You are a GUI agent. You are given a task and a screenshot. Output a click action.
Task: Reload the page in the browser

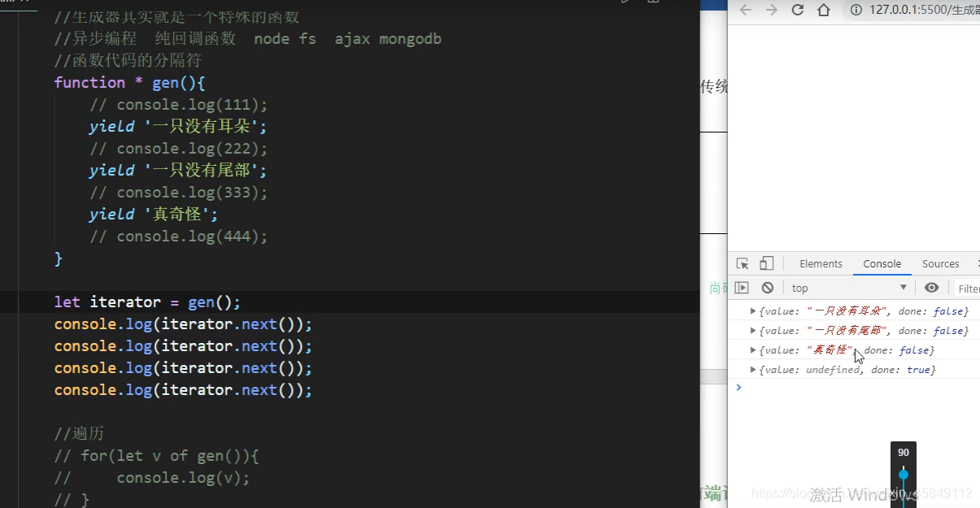(x=797, y=10)
